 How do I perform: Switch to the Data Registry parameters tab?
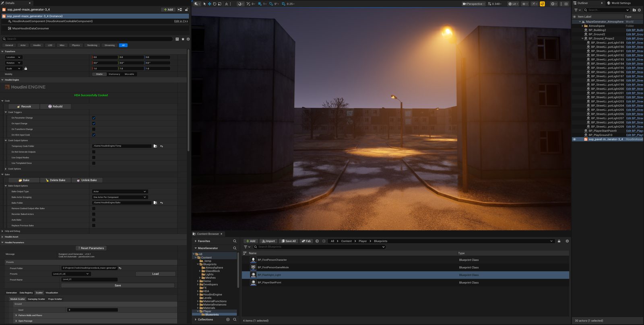coord(26,293)
